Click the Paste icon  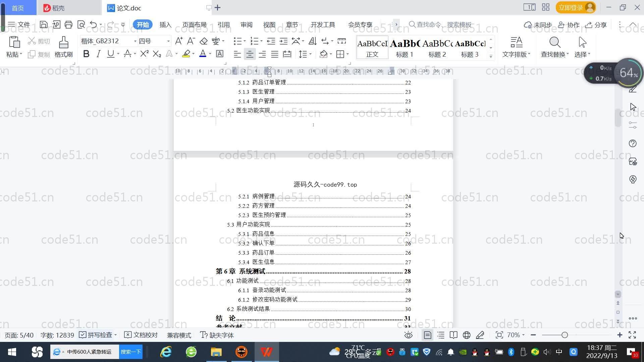click(14, 43)
